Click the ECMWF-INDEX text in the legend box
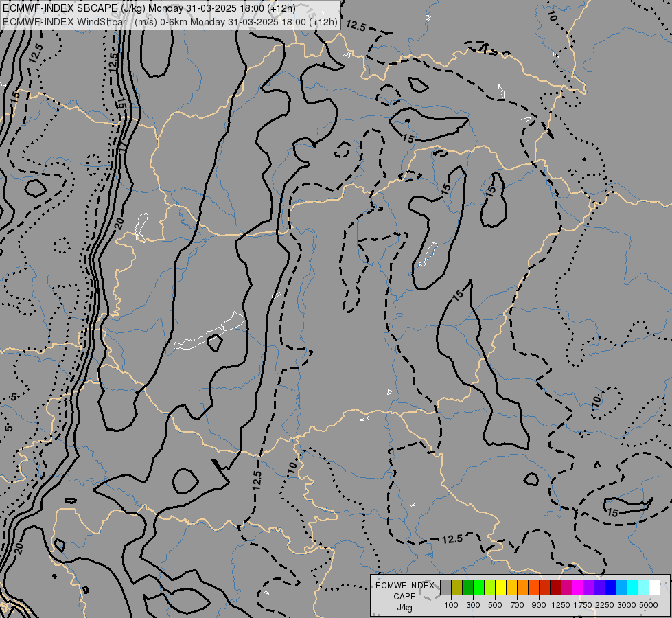 pyautogui.click(x=404, y=586)
